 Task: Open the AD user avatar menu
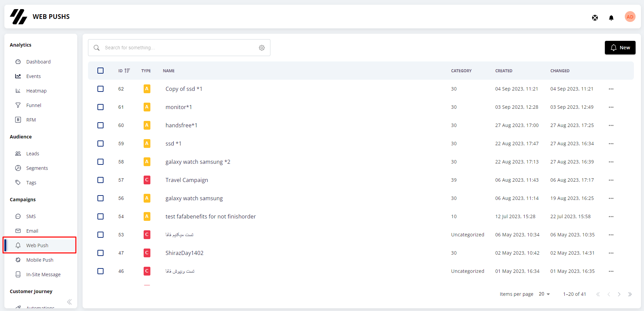630,17
